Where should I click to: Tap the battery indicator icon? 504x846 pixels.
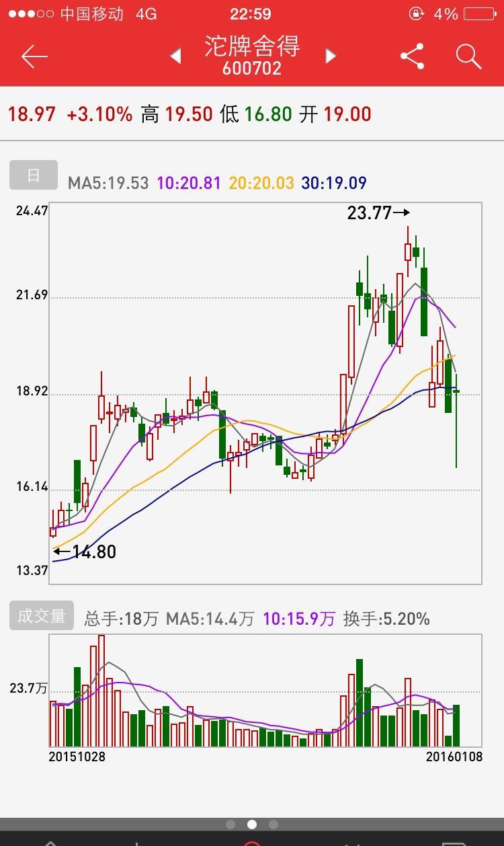(x=480, y=13)
